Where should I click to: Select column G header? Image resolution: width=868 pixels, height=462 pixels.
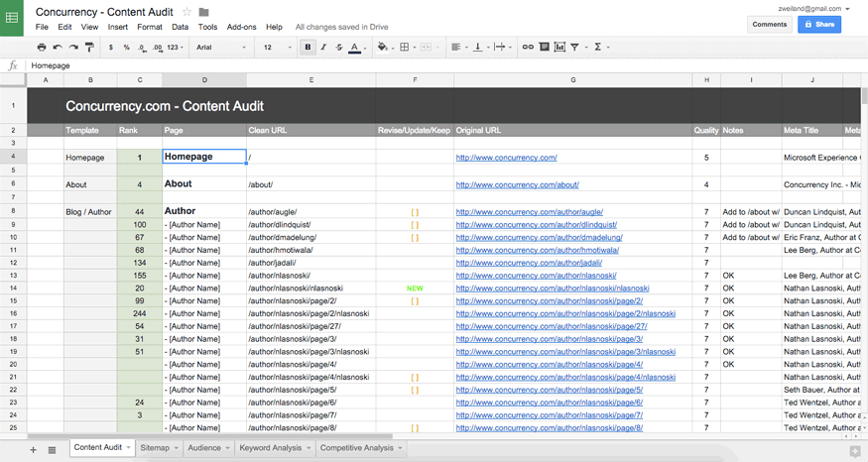tap(573, 80)
